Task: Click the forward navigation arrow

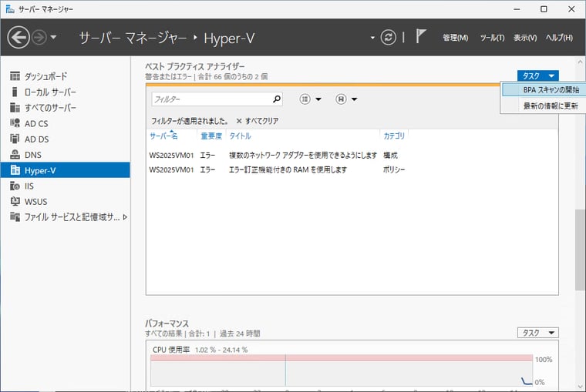Action: coord(39,37)
